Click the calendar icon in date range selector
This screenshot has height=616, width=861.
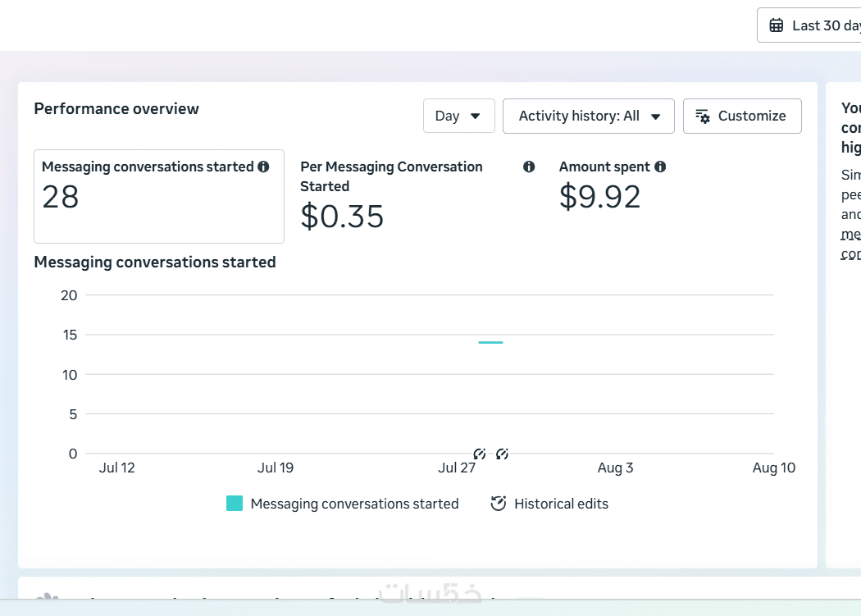coord(776,25)
